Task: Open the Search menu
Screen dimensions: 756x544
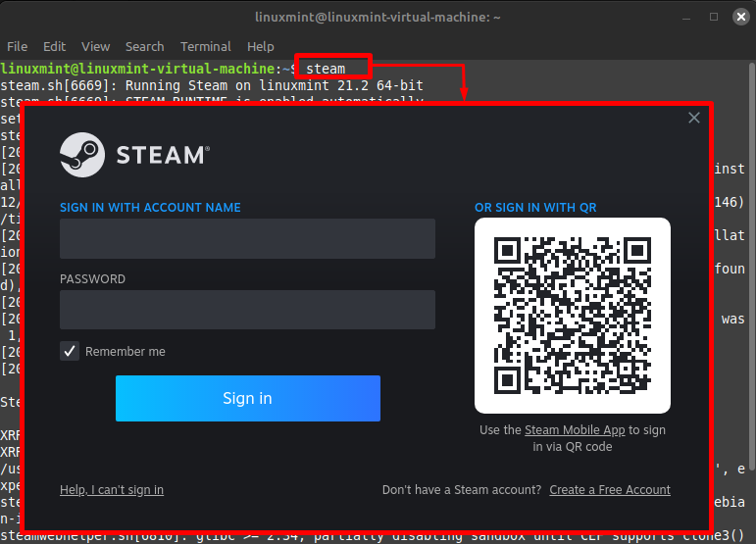Action: coord(144,46)
